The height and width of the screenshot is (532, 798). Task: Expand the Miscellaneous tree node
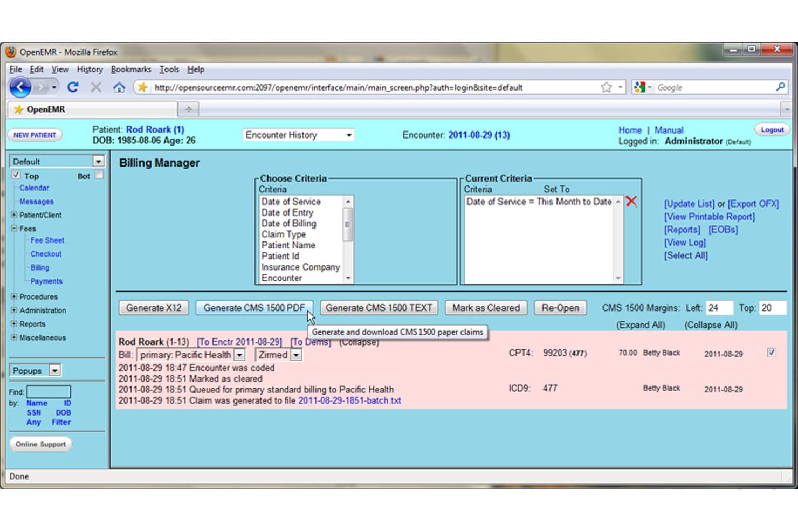click(x=14, y=337)
